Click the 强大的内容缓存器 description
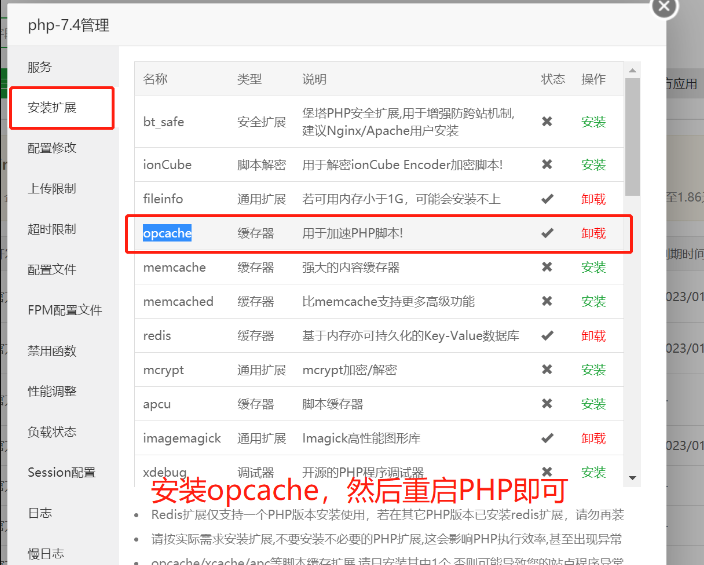The height and width of the screenshot is (565, 704). (351, 267)
